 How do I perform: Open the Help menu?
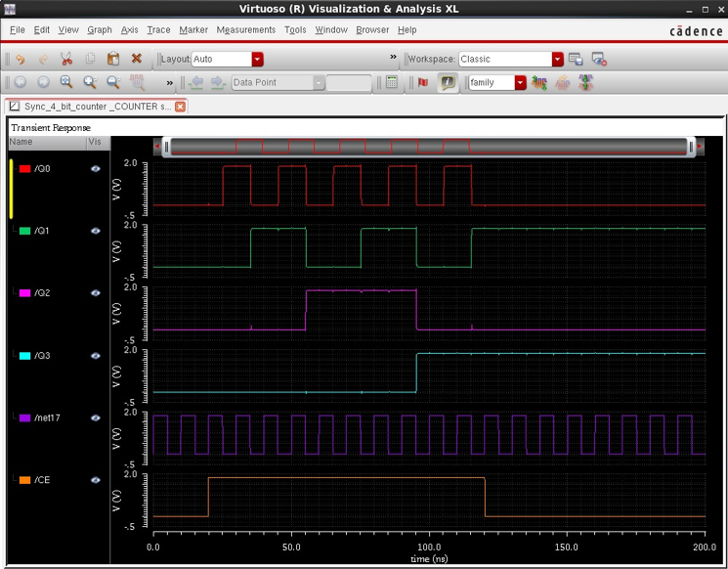407,29
